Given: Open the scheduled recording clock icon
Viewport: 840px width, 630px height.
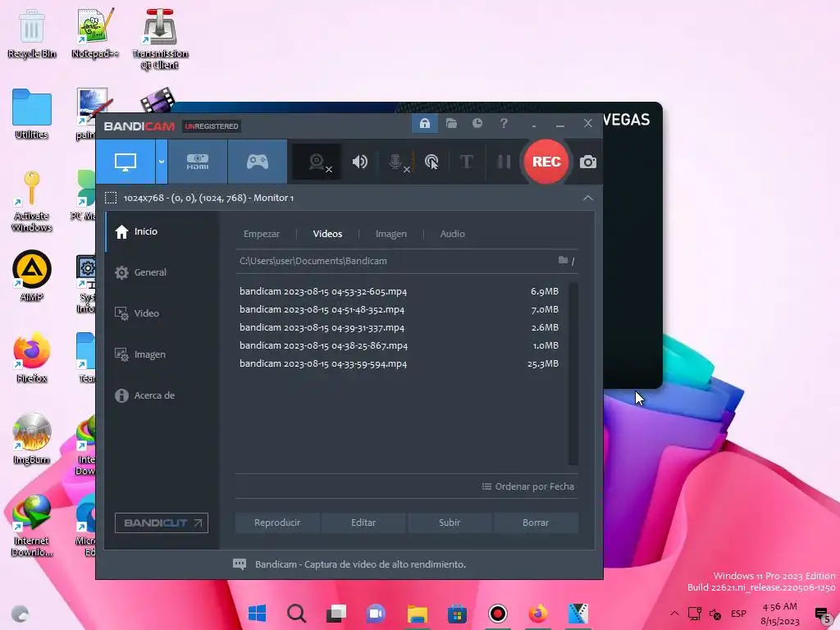Looking at the screenshot, I should tap(477, 124).
